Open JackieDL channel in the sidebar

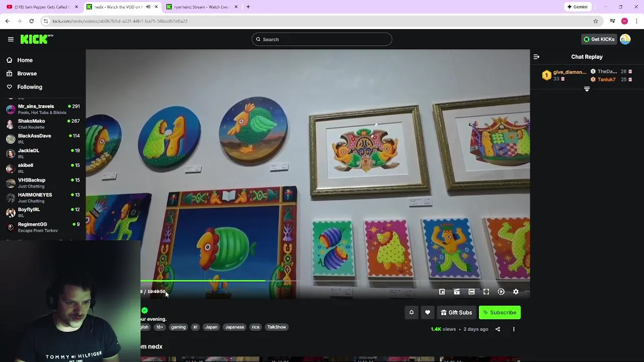(43, 153)
